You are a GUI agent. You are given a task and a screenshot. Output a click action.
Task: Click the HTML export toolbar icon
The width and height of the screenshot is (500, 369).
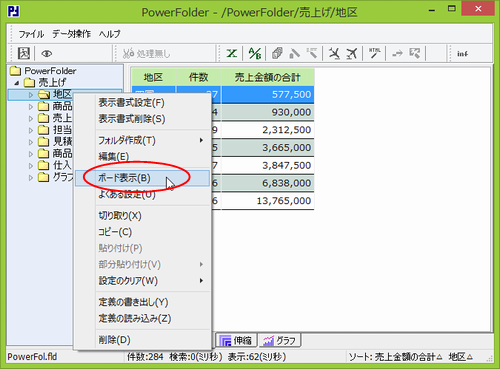click(375, 53)
